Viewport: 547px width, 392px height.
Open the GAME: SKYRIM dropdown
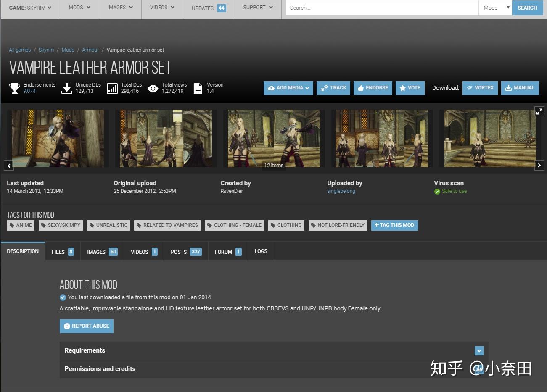click(x=30, y=8)
